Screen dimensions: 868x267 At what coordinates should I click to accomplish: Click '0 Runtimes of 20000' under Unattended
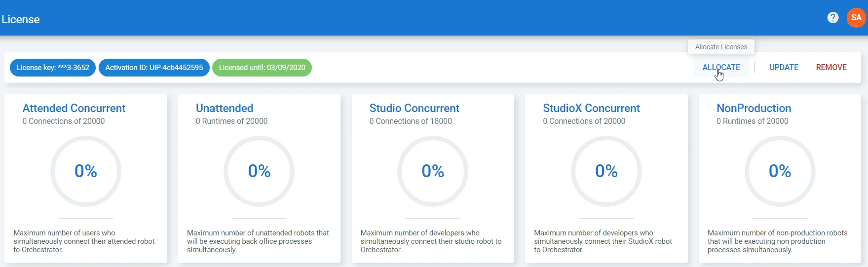(x=231, y=121)
